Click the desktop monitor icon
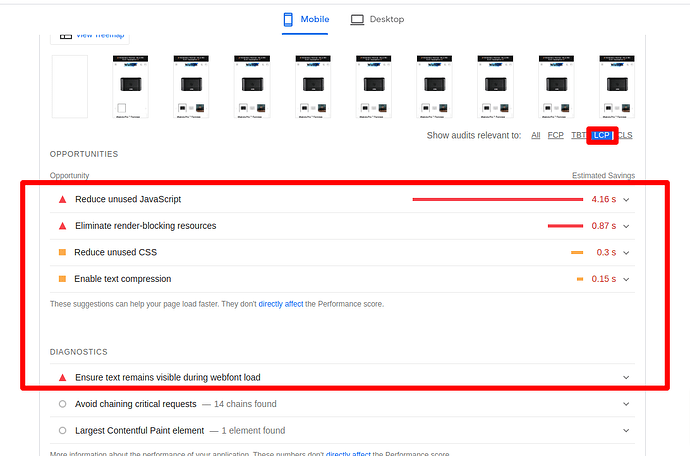This screenshot has height=456, width=690. [x=357, y=20]
